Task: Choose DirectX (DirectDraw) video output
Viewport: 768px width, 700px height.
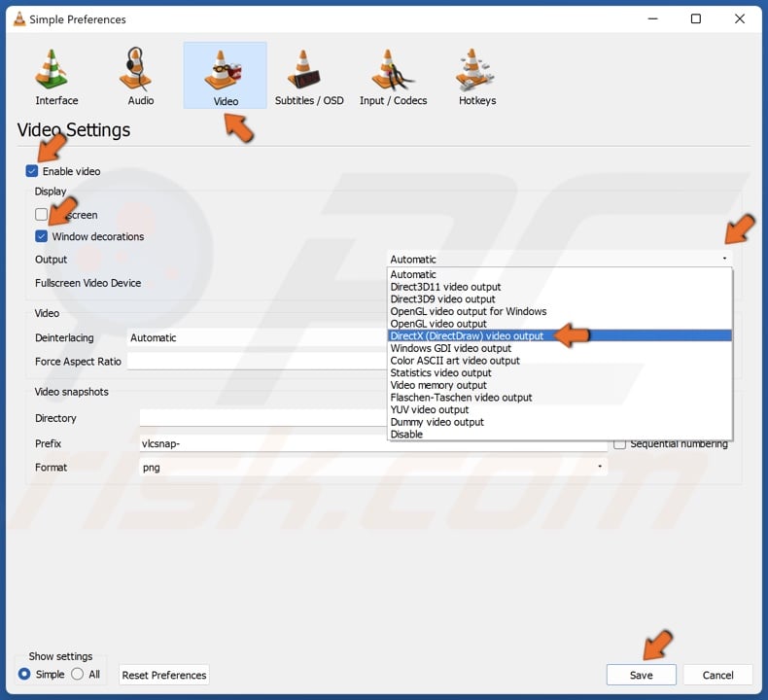Action: pyautogui.click(x=560, y=335)
